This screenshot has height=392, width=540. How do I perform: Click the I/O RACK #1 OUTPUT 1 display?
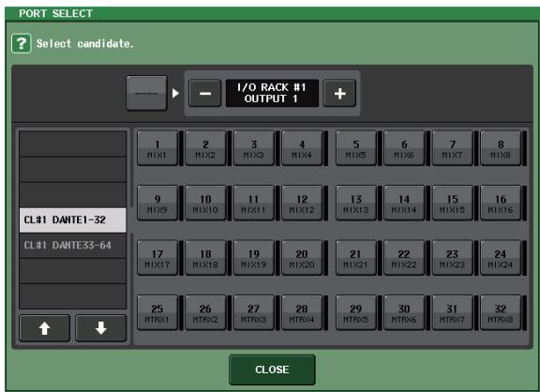[x=272, y=93]
